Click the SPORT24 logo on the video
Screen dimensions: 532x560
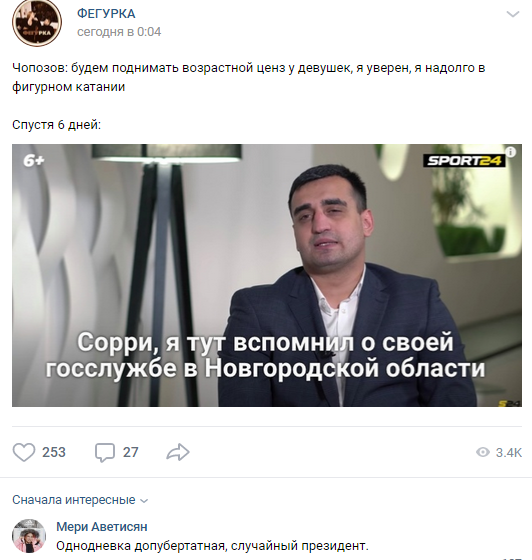point(464,161)
